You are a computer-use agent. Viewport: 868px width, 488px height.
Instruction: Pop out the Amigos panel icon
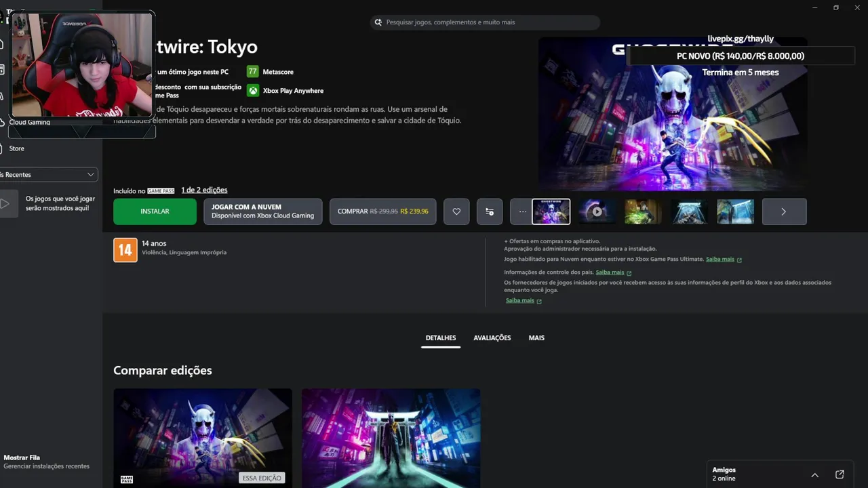tap(840, 474)
